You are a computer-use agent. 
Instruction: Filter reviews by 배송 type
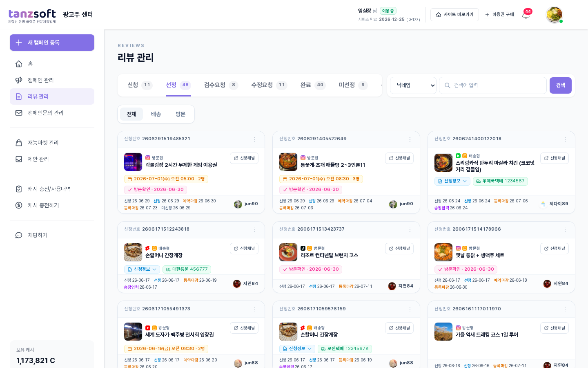pyautogui.click(x=156, y=114)
